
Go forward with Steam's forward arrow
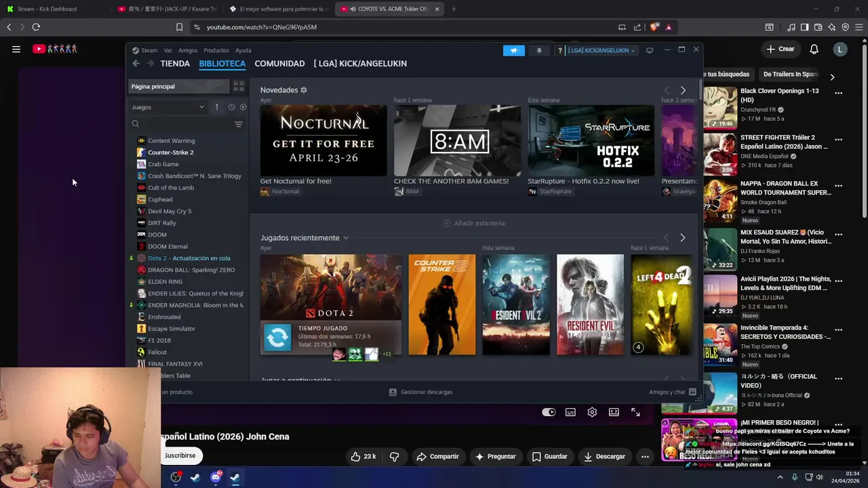tap(150, 63)
